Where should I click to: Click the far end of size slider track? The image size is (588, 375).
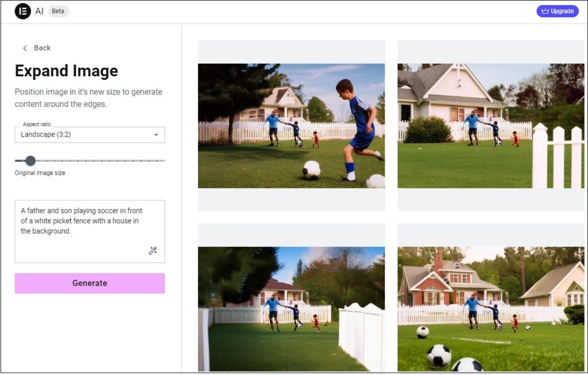163,161
